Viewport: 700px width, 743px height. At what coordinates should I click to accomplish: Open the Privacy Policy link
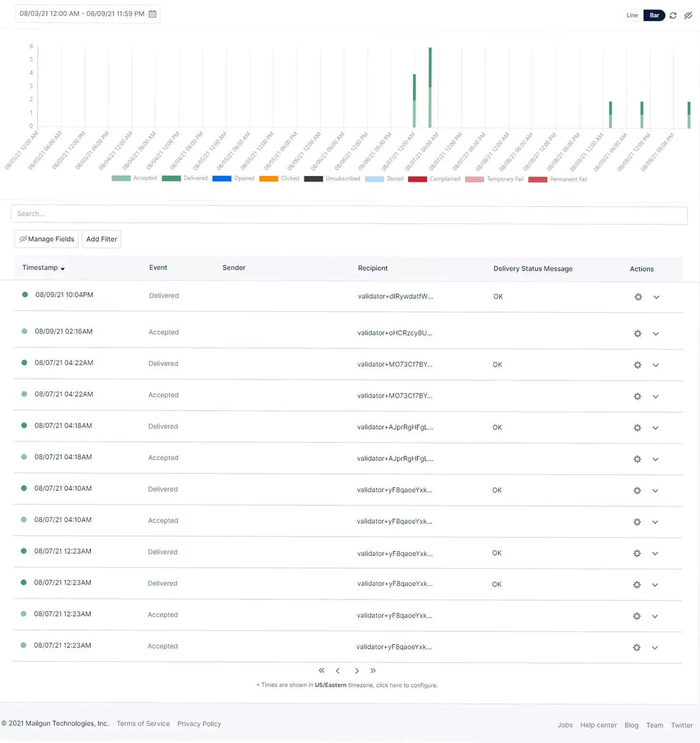[199, 724]
